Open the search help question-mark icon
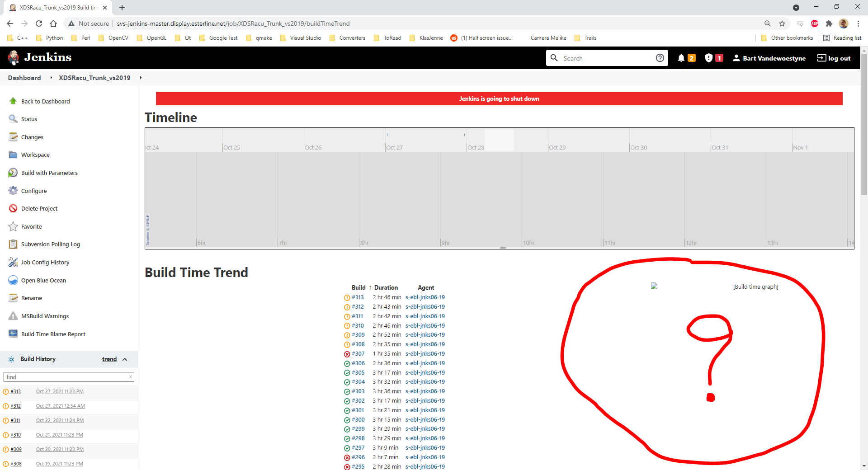868x470 pixels. point(660,58)
